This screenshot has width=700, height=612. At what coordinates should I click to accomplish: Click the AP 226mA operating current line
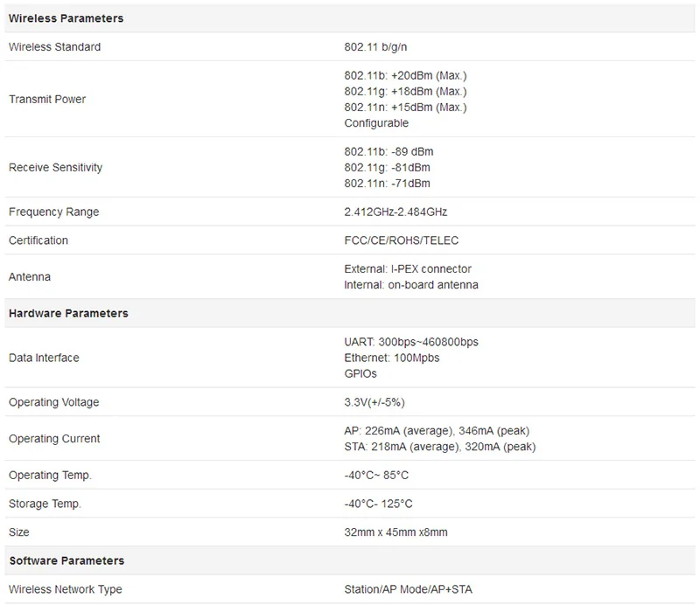click(x=437, y=431)
